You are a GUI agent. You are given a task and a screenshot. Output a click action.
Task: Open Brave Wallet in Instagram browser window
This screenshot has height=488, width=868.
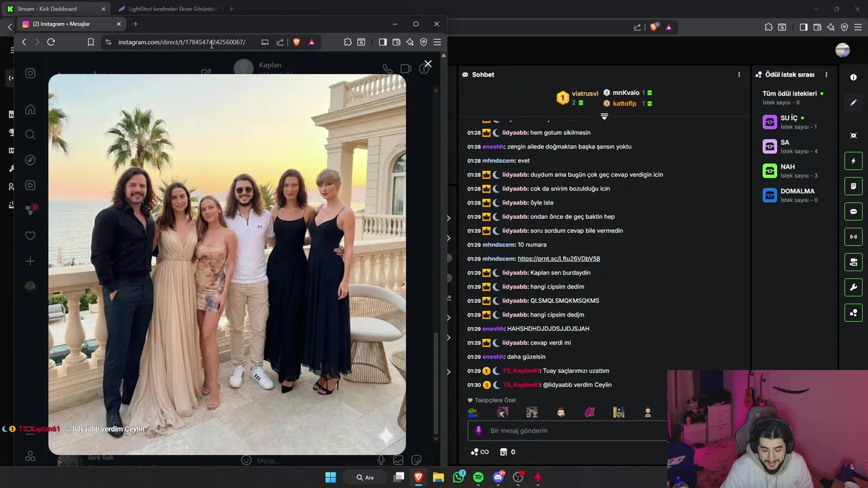tap(396, 42)
